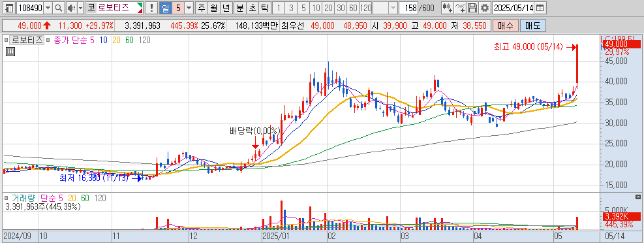This screenshot has width=644, height=243.
Task: Add an indicator line with the plus icon
Action: 461,7
